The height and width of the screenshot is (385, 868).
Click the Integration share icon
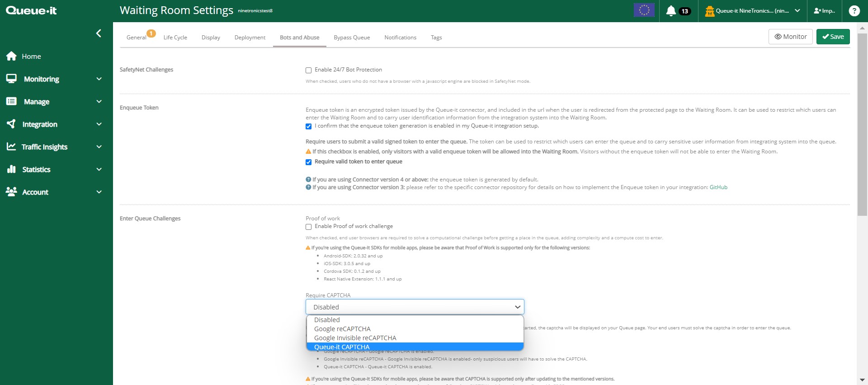click(x=11, y=124)
